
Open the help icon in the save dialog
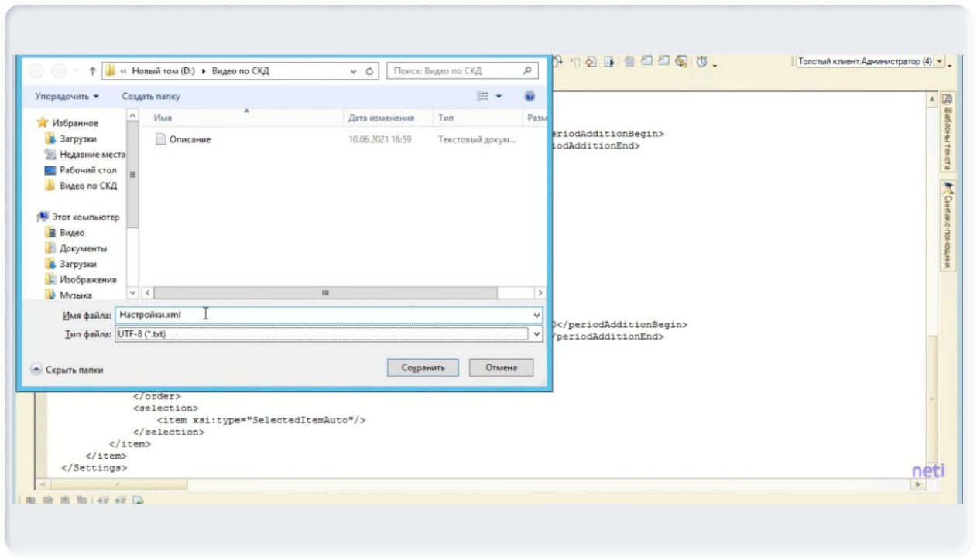coord(530,97)
